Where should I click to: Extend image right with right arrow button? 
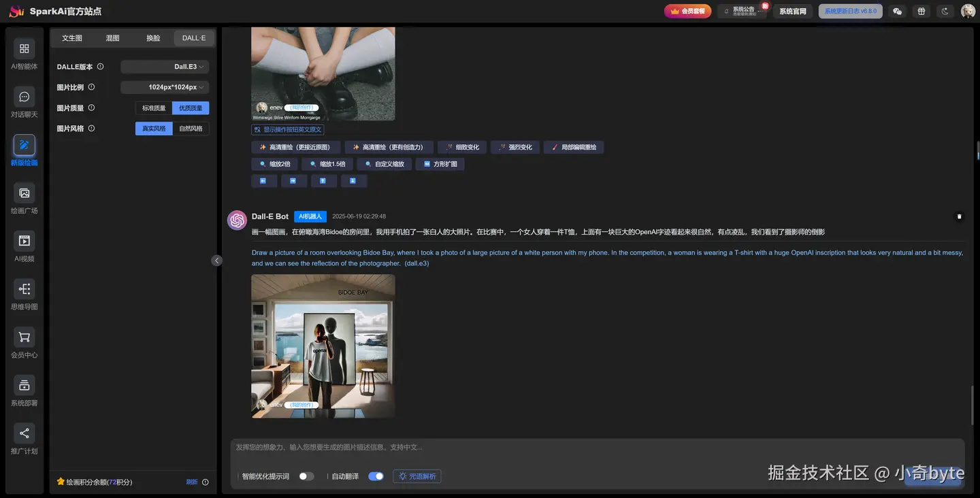point(293,181)
